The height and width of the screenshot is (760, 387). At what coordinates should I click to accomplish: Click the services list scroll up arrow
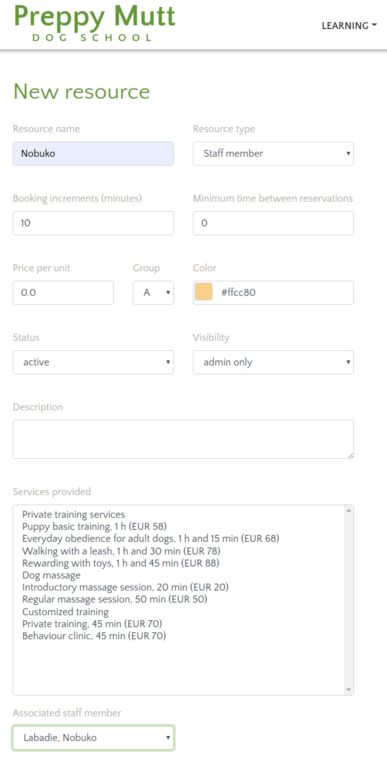[348, 510]
